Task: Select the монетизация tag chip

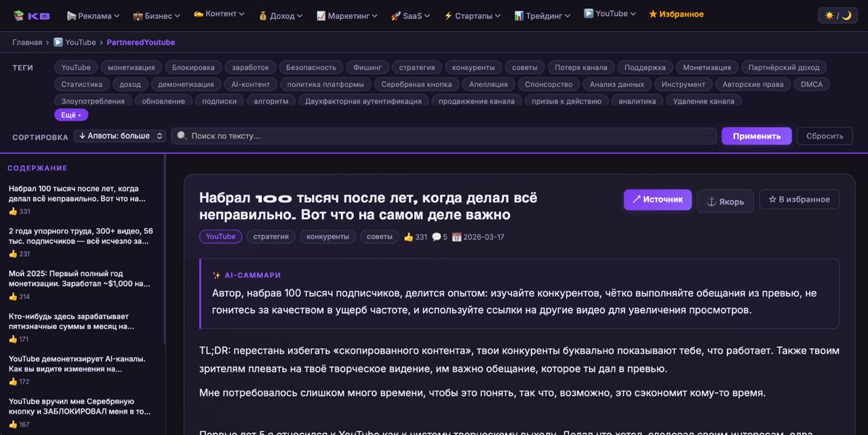Action: [x=132, y=67]
